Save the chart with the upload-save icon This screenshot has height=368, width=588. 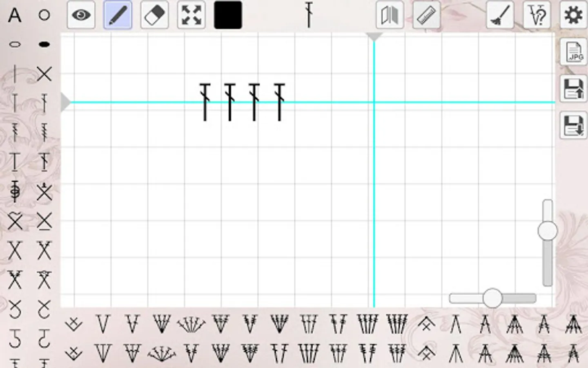[574, 89]
